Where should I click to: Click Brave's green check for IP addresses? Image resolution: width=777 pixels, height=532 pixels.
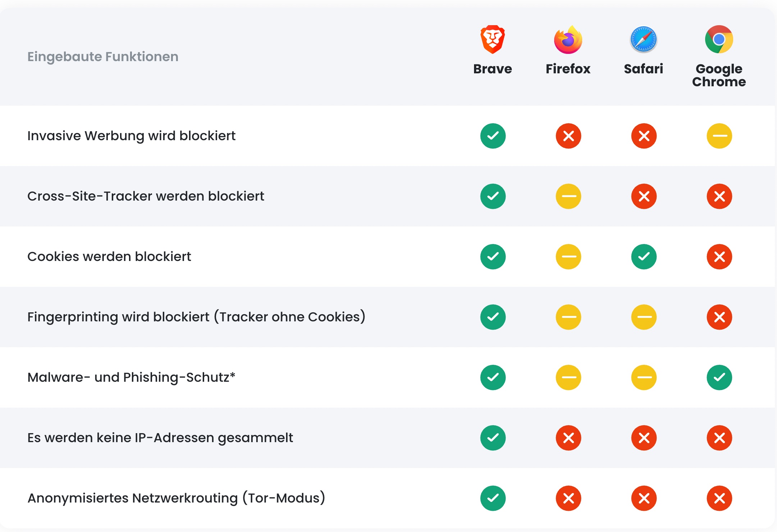click(493, 438)
